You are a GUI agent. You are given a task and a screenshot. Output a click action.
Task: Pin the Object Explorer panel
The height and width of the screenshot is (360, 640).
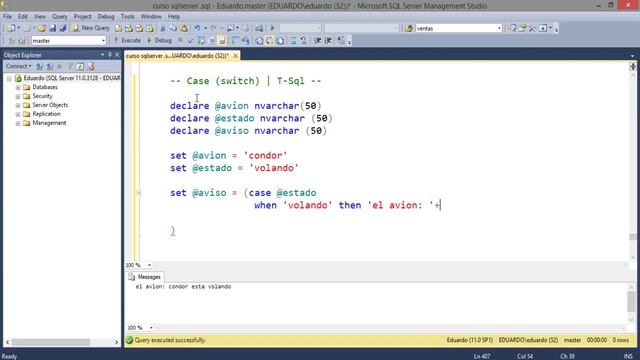click(110, 55)
